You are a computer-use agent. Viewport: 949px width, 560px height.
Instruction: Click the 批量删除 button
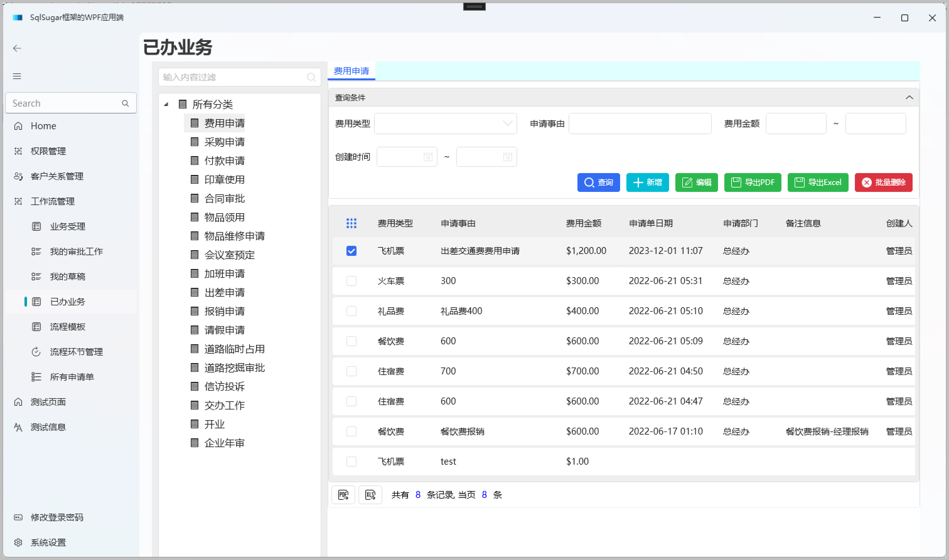click(884, 182)
